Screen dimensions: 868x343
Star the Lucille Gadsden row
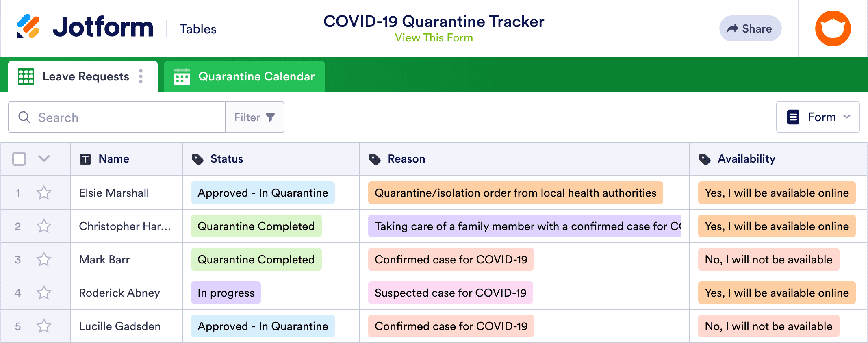(x=43, y=326)
